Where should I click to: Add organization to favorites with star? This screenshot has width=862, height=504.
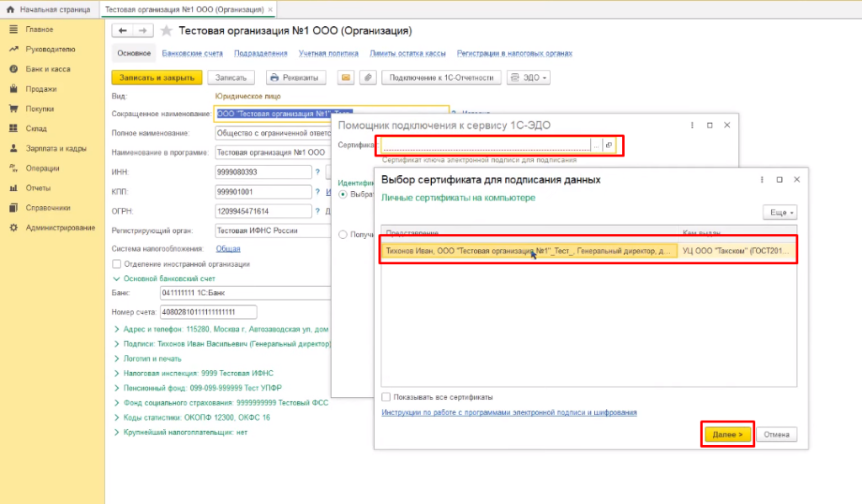[166, 31]
